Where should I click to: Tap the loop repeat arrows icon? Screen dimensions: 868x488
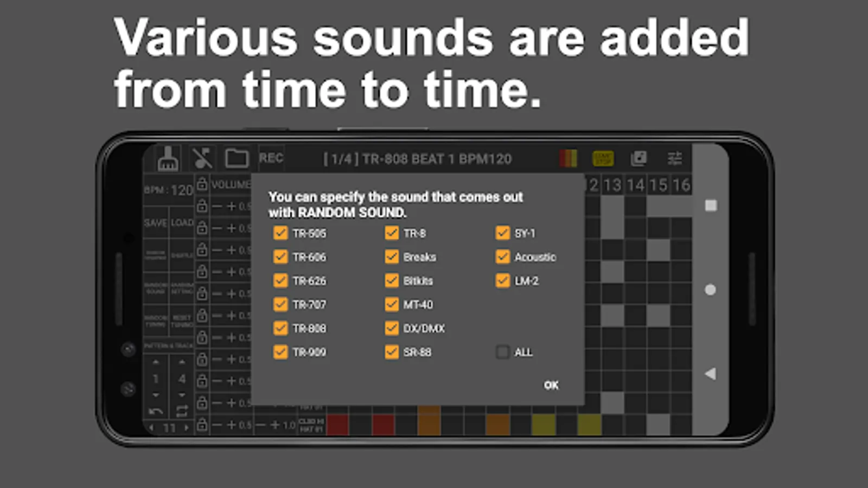[x=182, y=411]
